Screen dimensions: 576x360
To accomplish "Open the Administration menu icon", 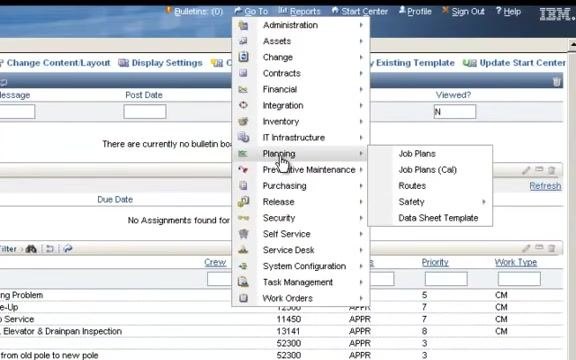I will pyautogui.click(x=243, y=25).
